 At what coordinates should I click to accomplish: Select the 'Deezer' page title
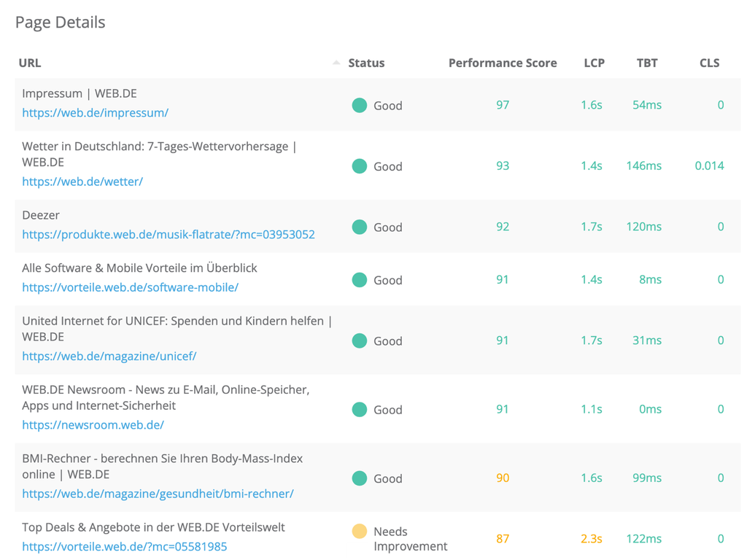tap(41, 215)
